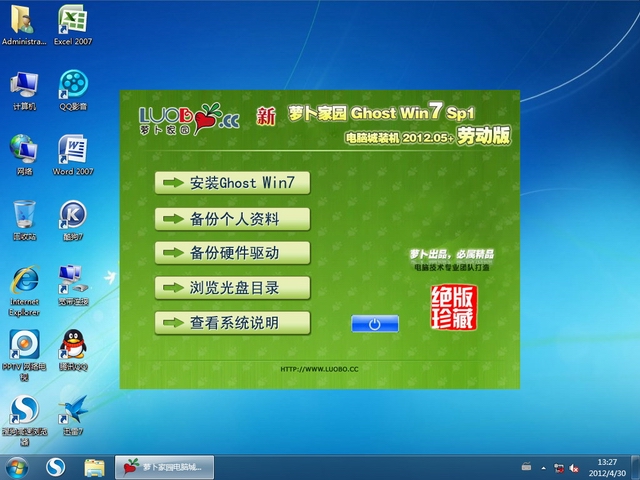The image size is (640, 480).
Task: Click 查看系统说明 button
Action: [x=232, y=323]
